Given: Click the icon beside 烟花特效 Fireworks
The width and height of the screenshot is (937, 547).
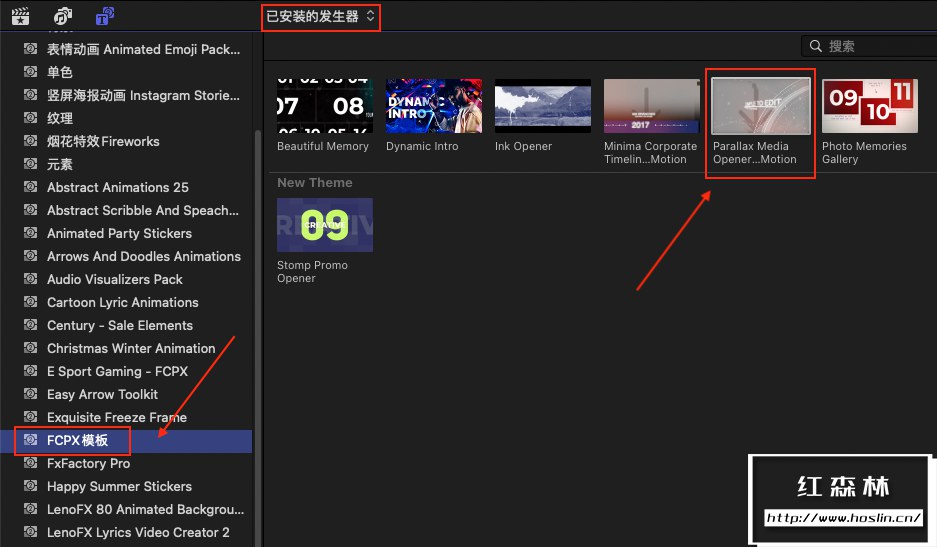Looking at the screenshot, I should pos(30,140).
